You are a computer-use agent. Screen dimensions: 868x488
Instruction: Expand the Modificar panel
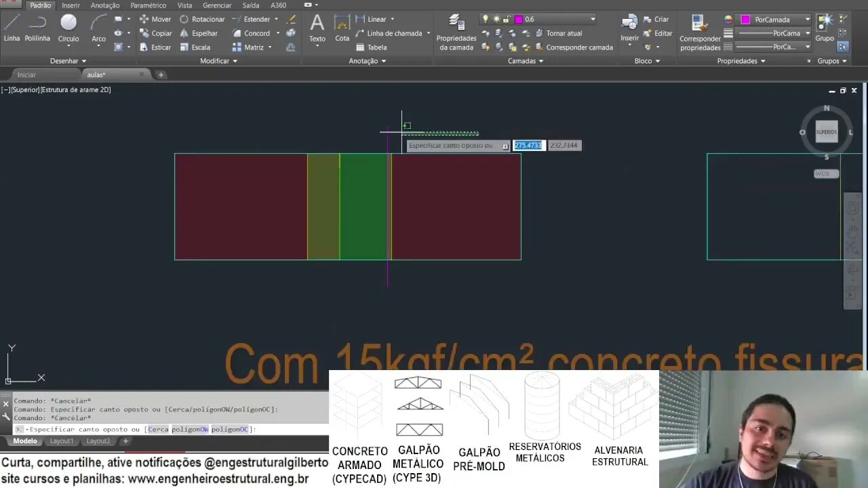click(218, 61)
